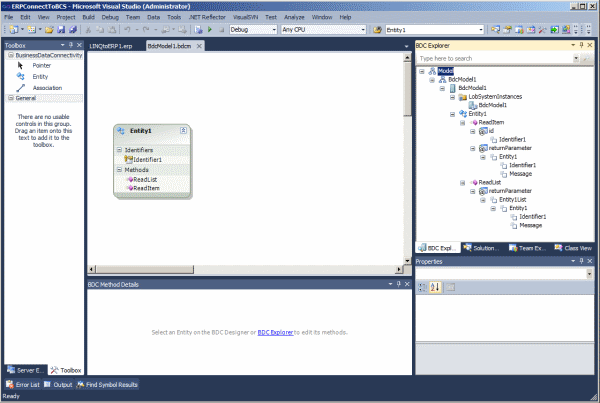Click the Stop debugging square icon

pos(222,29)
